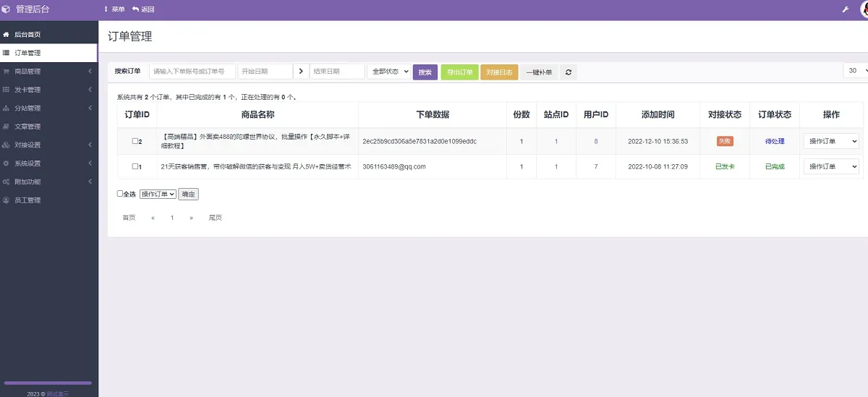Click the home icon beside 后台首页

coord(7,35)
